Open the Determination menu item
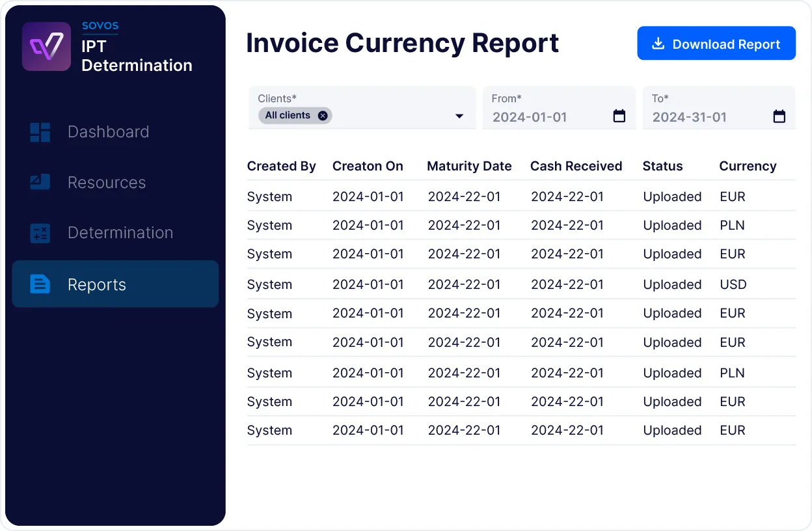812x531 pixels. tap(120, 233)
